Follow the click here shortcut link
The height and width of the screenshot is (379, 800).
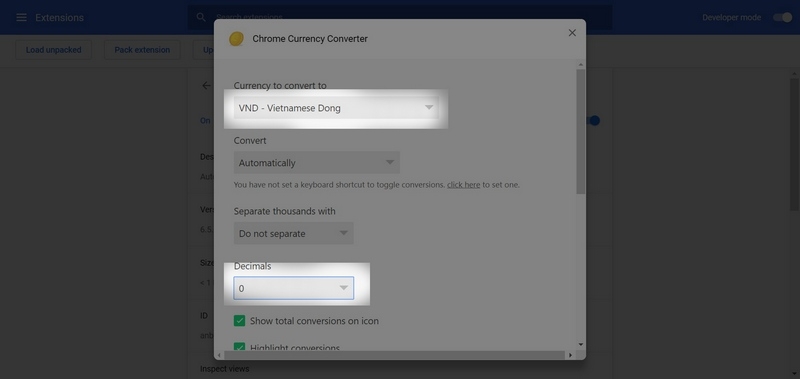click(x=463, y=185)
